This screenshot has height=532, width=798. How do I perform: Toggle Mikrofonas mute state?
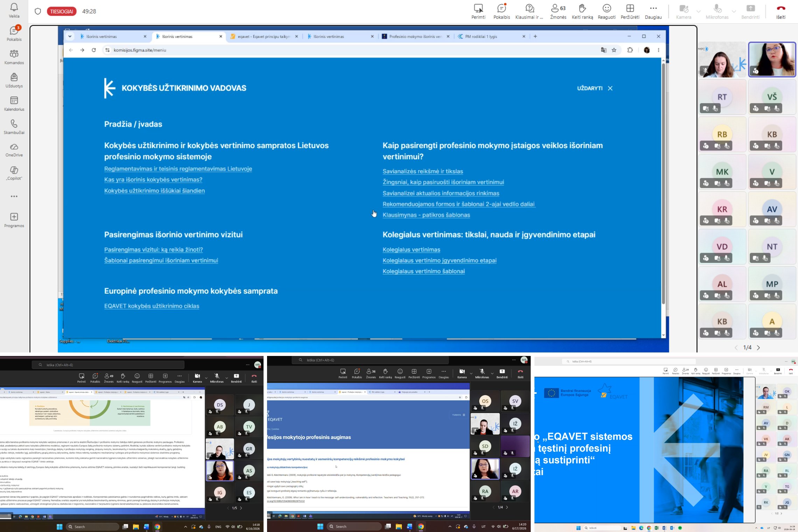click(717, 11)
